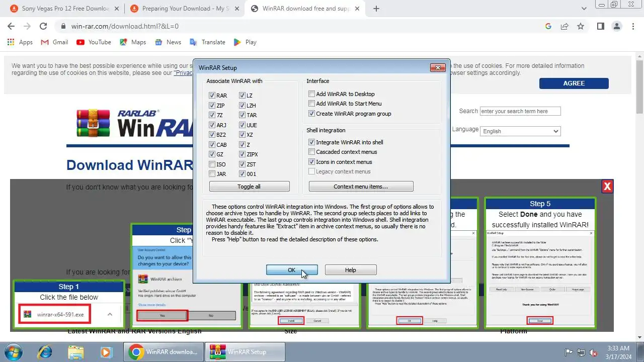Screen dimensions: 644x362
Task: Check Add WinRAR to Desktop
Action: (312, 94)
